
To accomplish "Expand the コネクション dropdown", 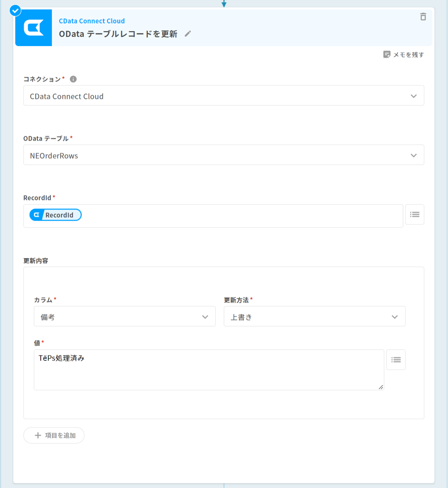I will 414,96.
